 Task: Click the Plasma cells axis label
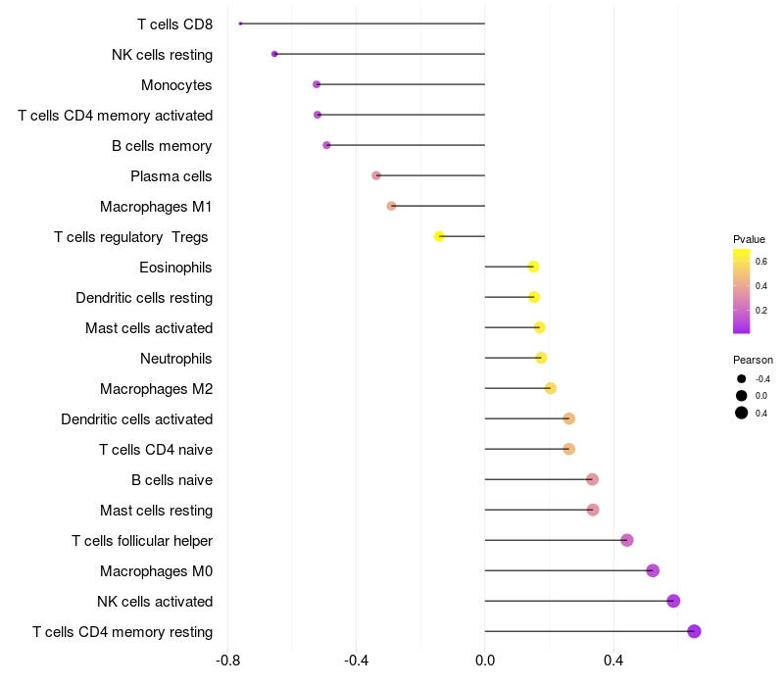(171, 176)
